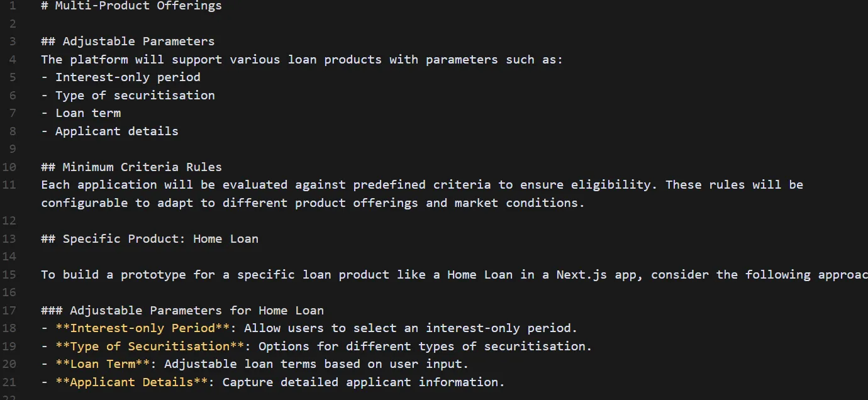868x400 pixels.
Task: Click the "# Multi-Product Offerings" heading
Action: [x=131, y=6]
